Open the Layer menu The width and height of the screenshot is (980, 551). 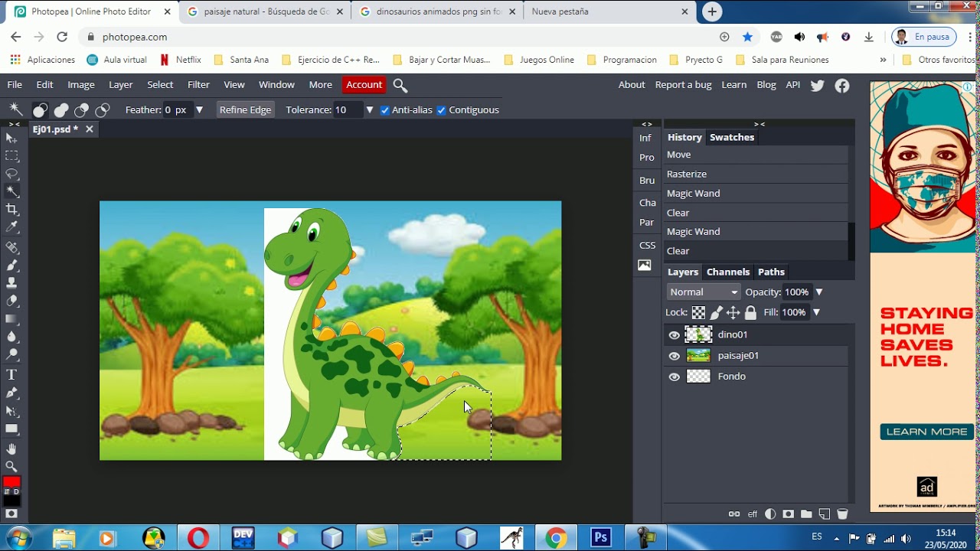[x=120, y=85]
